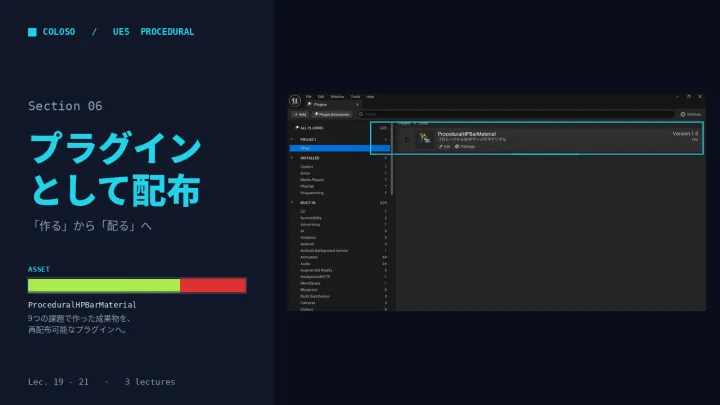Screen dimensions: 720x405
Task: Select the Blueprints category
Action: click(x=340, y=290)
